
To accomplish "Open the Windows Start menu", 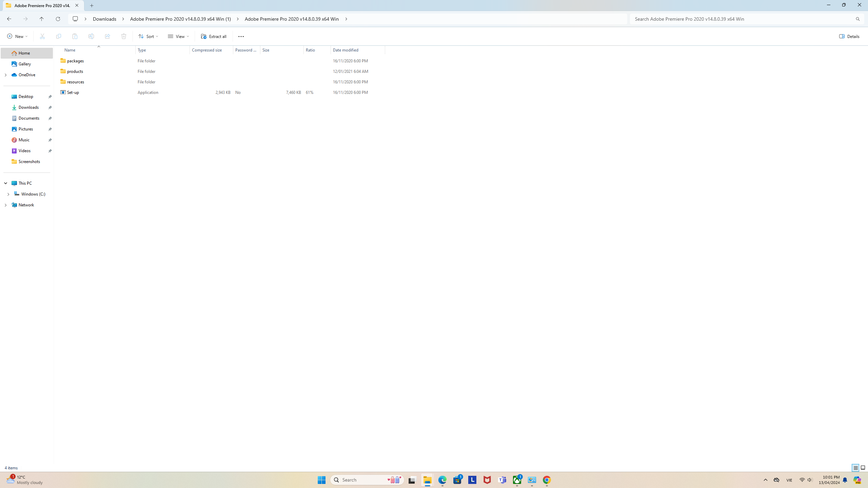I will (x=321, y=480).
